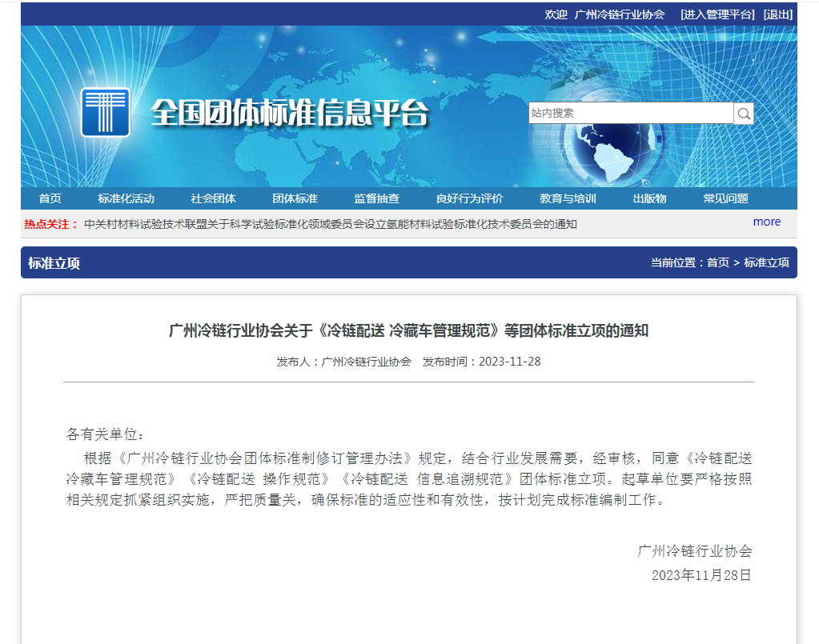The image size is (819, 644).
Task: Click the 首页 breadcrumb link
Action: (717, 262)
